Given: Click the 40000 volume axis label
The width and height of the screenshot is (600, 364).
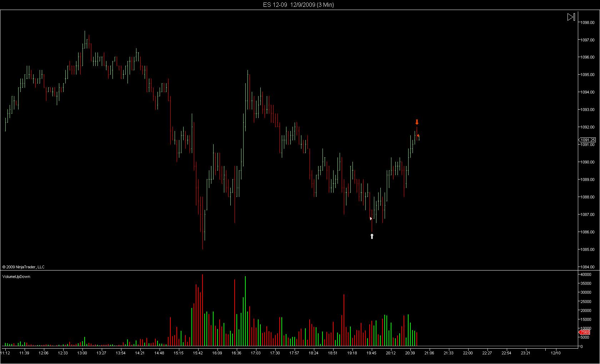Looking at the screenshot, I should 586,274.
